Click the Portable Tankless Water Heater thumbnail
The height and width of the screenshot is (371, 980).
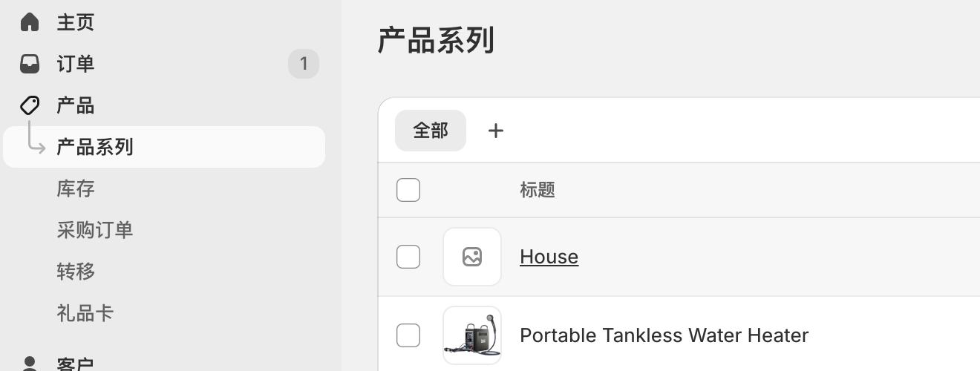(472, 335)
